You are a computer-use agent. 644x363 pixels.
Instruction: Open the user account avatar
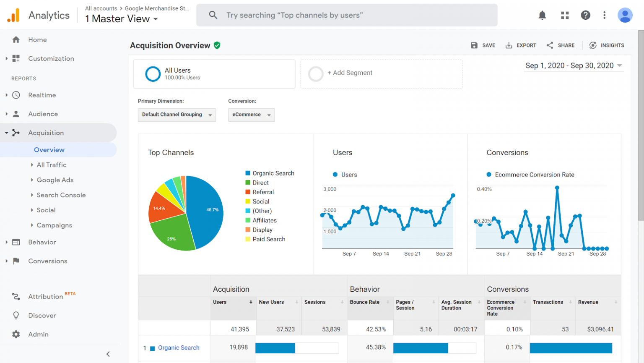click(625, 16)
